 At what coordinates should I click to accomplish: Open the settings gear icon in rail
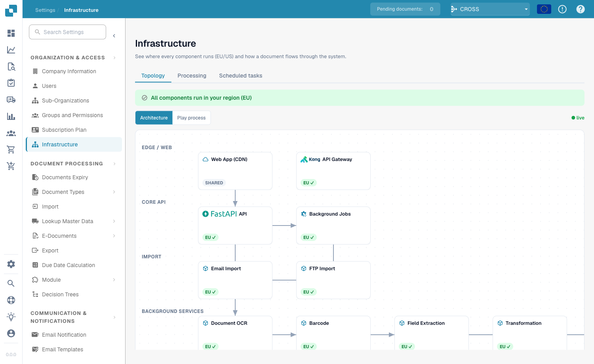click(x=11, y=264)
